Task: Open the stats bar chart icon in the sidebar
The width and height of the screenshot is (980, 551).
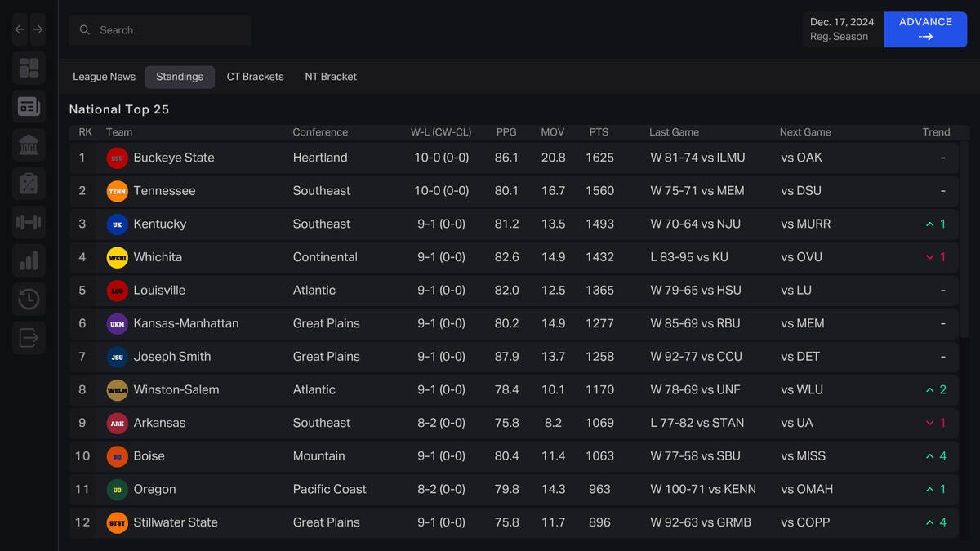Action: click(29, 260)
